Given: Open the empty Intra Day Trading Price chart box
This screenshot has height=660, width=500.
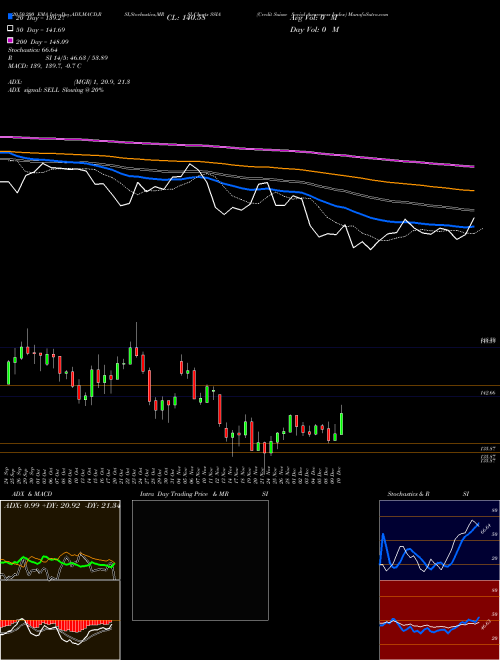Looking at the screenshot, I should [x=200, y=560].
